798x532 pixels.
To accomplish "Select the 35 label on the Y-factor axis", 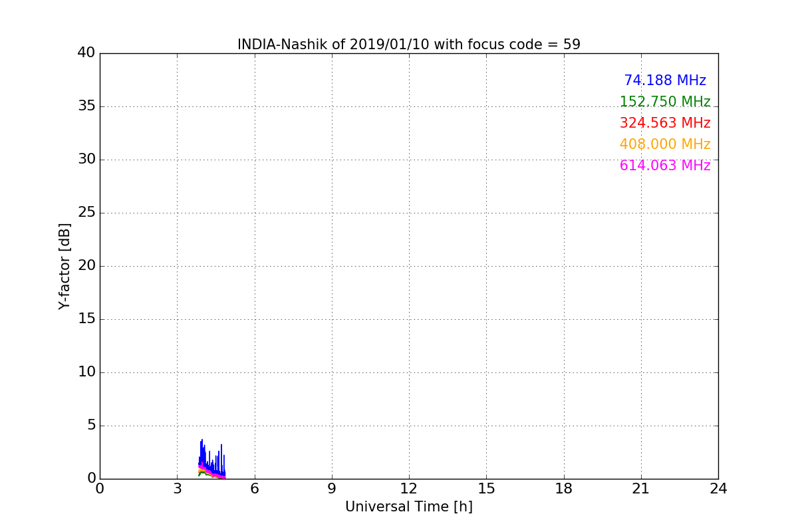I will click(86, 106).
